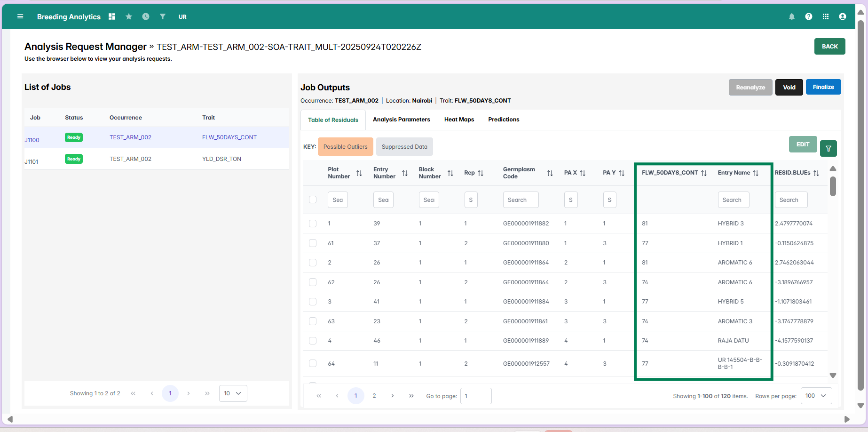Screen dimensions: 868x432
Task: Click the Possible Outliers key swatch
Action: point(345,147)
